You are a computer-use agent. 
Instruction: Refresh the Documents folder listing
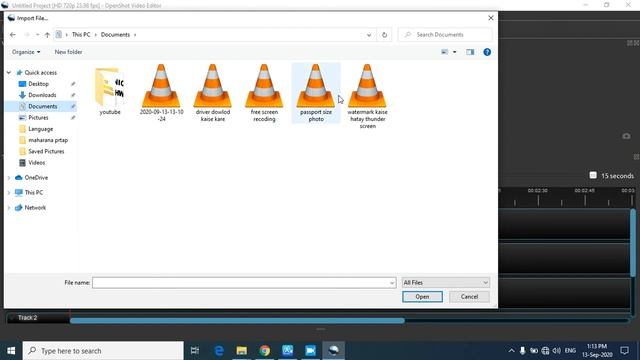[x=384, y=35]
